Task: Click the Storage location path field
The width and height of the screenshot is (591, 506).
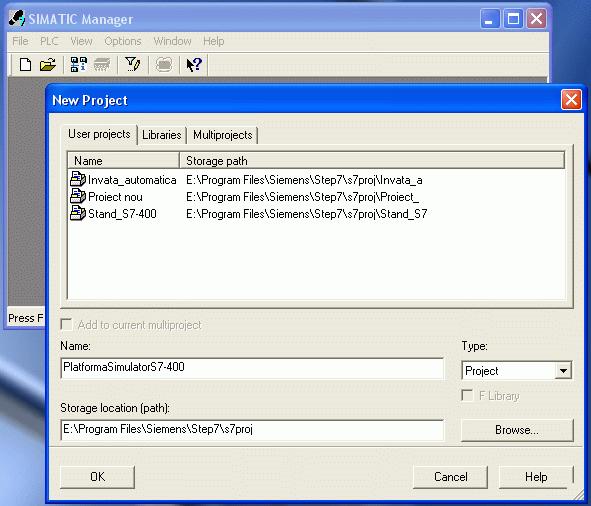Action: (x=252, y=429)
